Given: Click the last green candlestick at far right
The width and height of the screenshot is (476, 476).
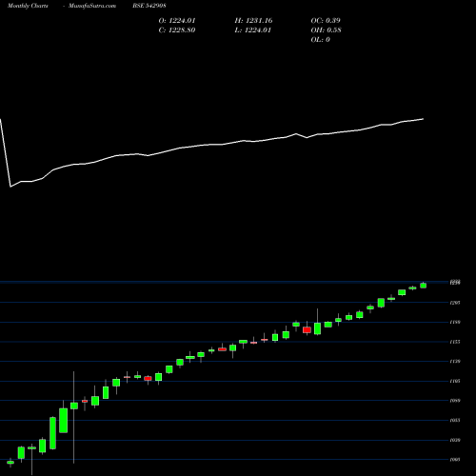Looking at the screenshot, I should click(x=423, y=286).
